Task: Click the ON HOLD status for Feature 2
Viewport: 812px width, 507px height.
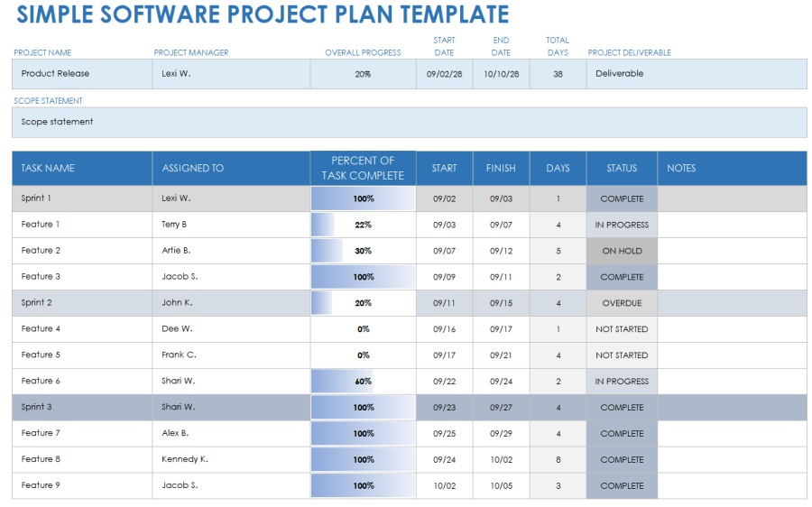Action: click(622, 251)
